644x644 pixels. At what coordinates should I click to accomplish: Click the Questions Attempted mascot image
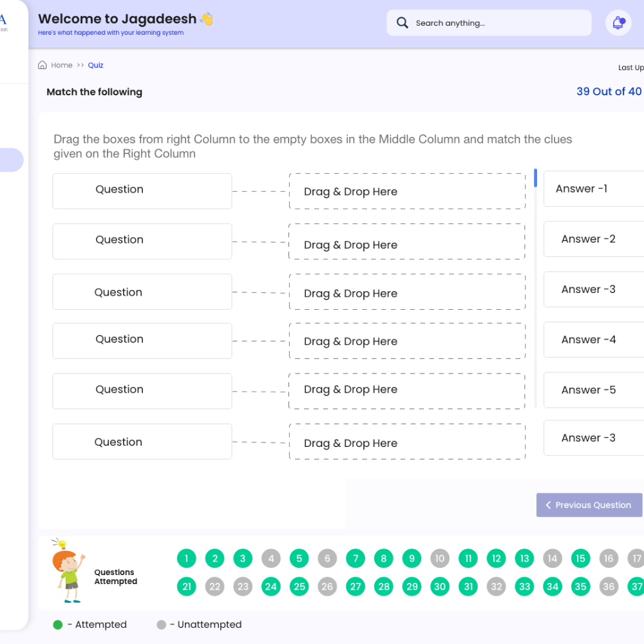tap(68, 571)
